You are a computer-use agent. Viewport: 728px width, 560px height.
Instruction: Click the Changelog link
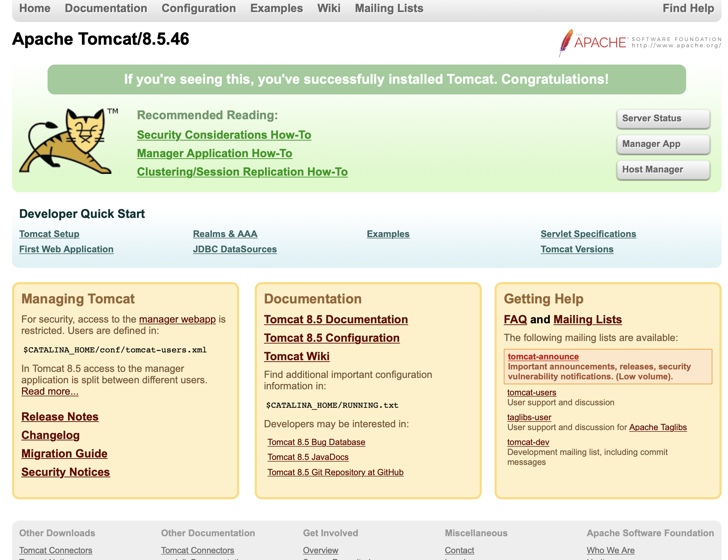pos(50,435)
